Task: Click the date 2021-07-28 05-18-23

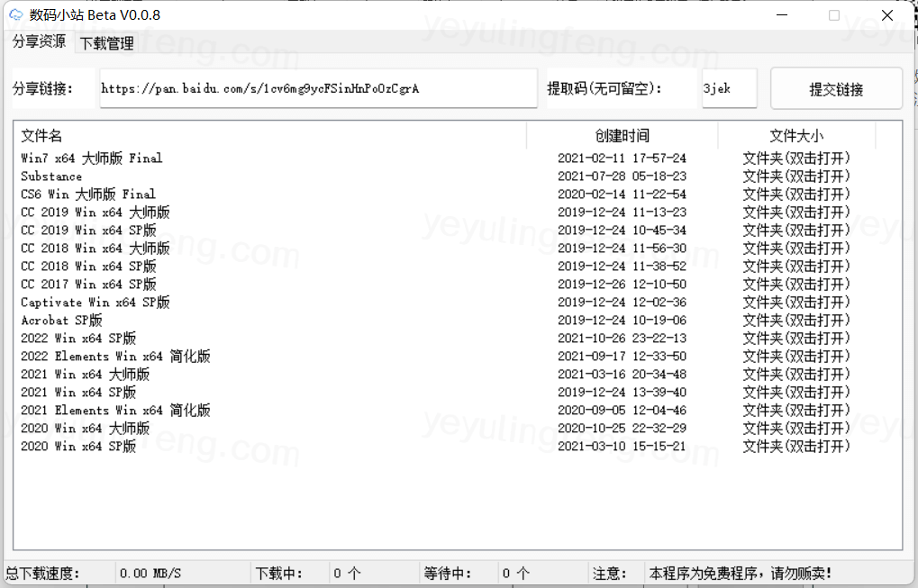Action: 622,176
